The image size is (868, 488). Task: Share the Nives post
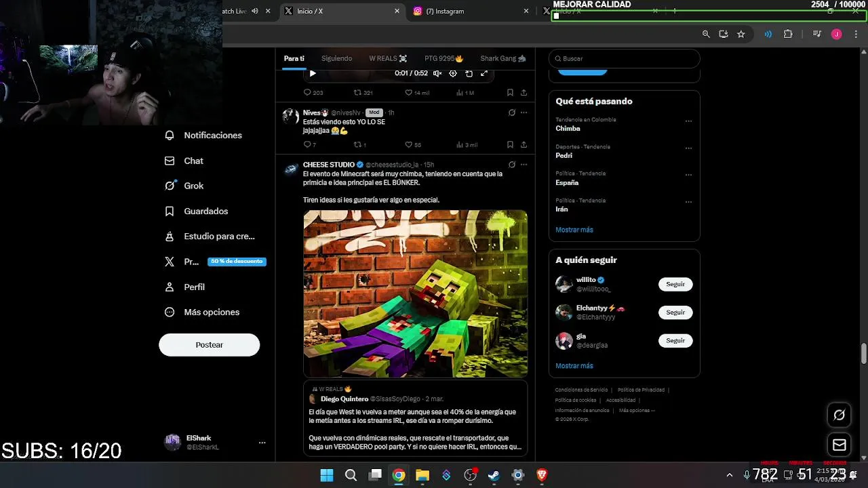[524, 144]
